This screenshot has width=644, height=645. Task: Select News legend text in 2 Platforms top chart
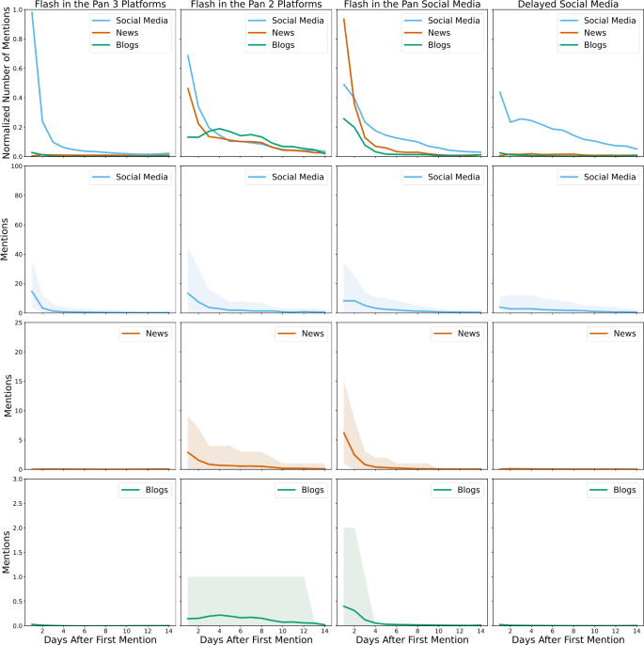(283, 33)
